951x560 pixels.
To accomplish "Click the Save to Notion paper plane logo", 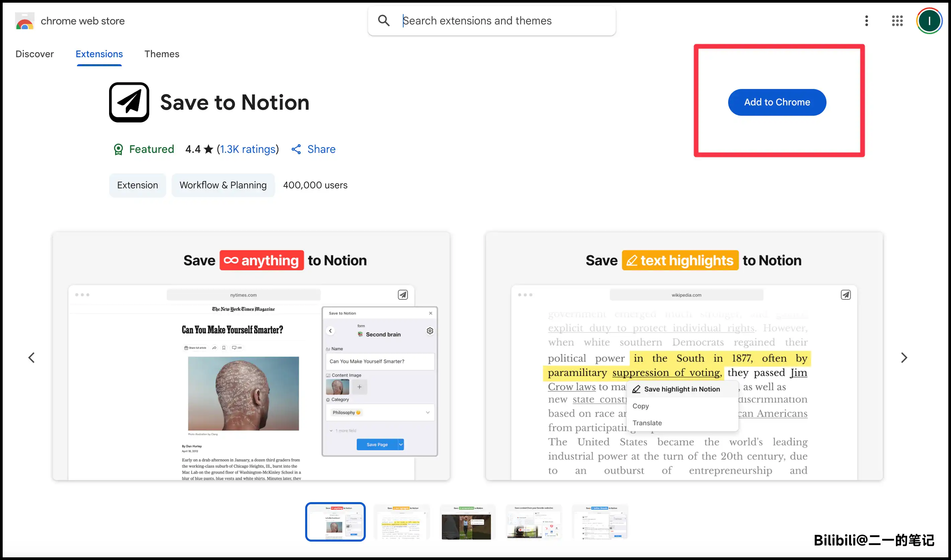I will (129, 102).
